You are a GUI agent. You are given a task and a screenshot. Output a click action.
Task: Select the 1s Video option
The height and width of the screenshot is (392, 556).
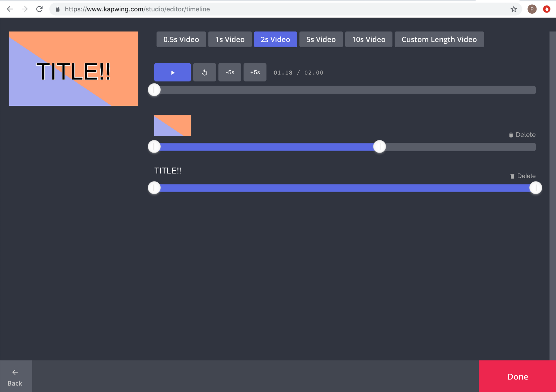(230, 39)
